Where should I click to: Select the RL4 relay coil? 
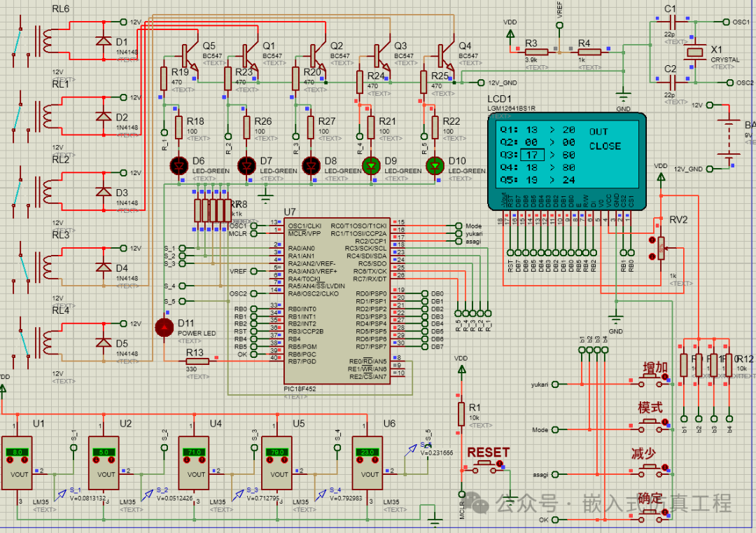tap(48, 342)
